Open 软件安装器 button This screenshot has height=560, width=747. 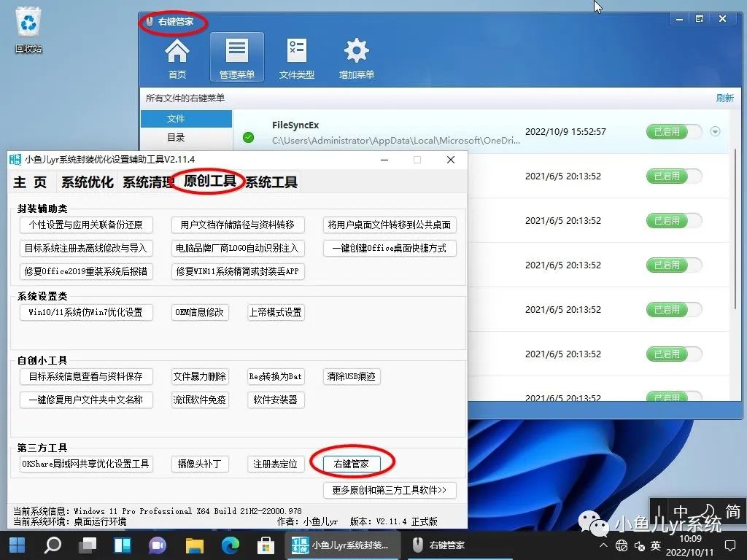pyautogui.click(x=275, y=400)
